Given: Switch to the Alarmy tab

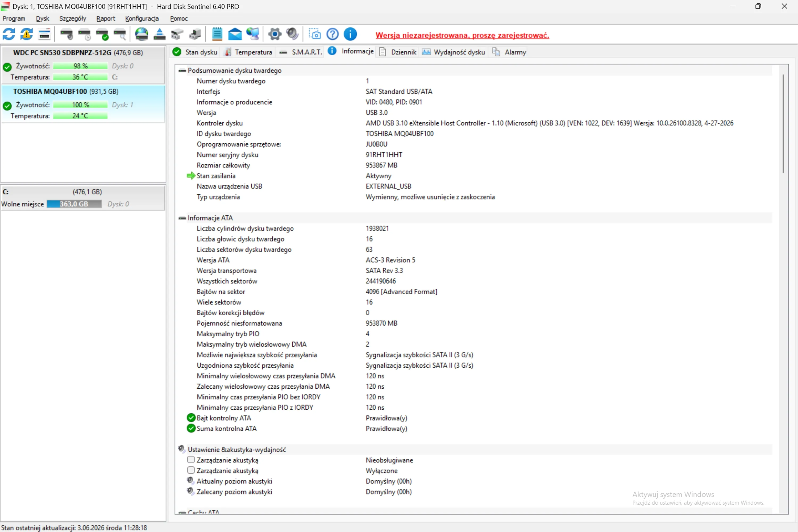Looking at the screenshot, I should coord(509,52).
